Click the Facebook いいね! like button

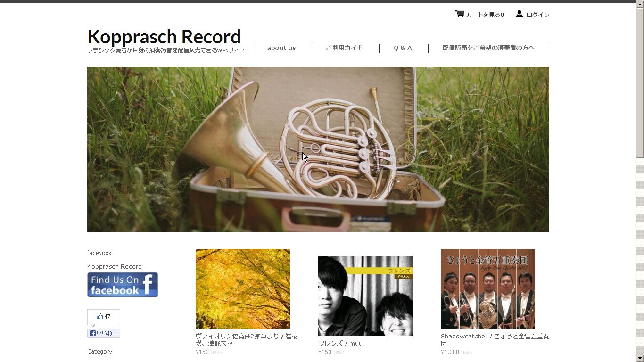point(104,333)
